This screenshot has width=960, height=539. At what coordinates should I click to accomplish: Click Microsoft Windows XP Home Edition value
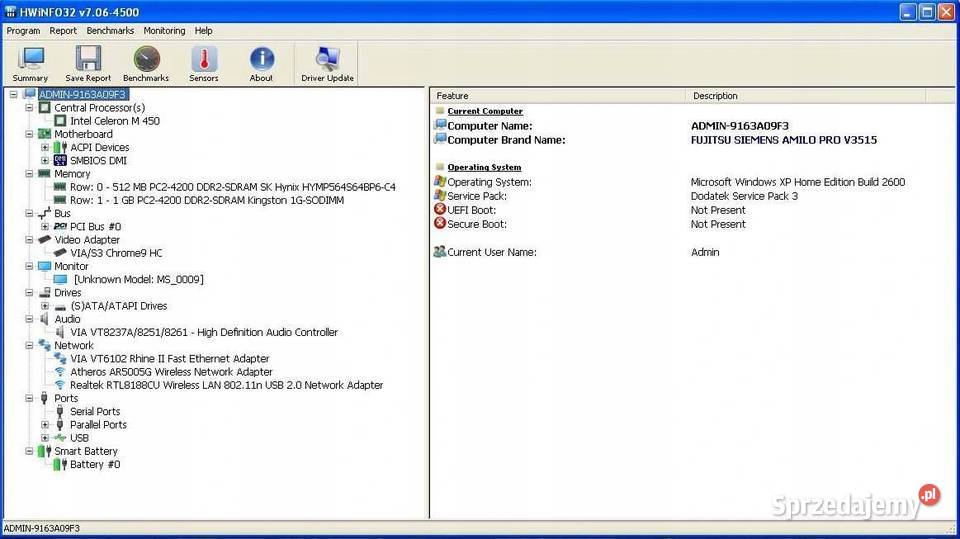pyautogui.click(x=798, y=182)
